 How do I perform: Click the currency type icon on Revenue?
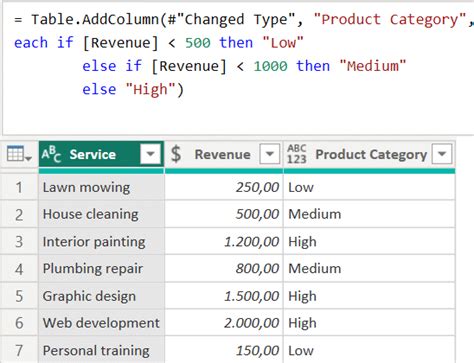176,154
